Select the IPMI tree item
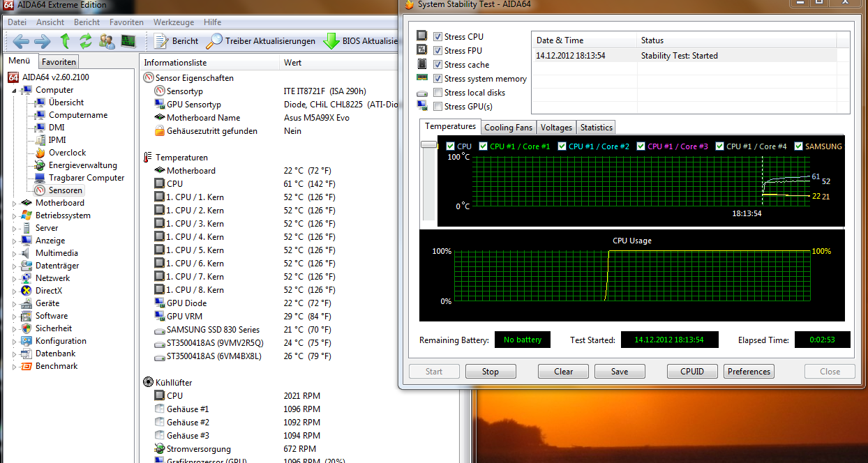868x463 pixels. (57, 140)
